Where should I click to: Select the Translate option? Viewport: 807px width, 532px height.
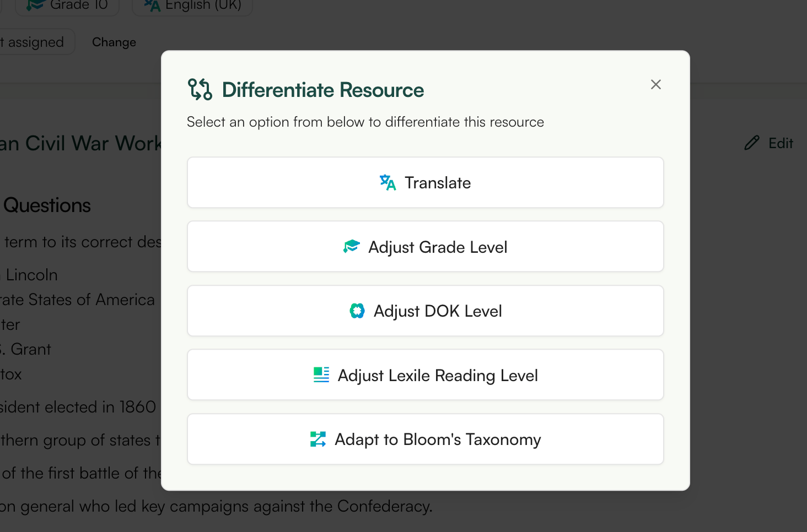[x=425, y=182]
